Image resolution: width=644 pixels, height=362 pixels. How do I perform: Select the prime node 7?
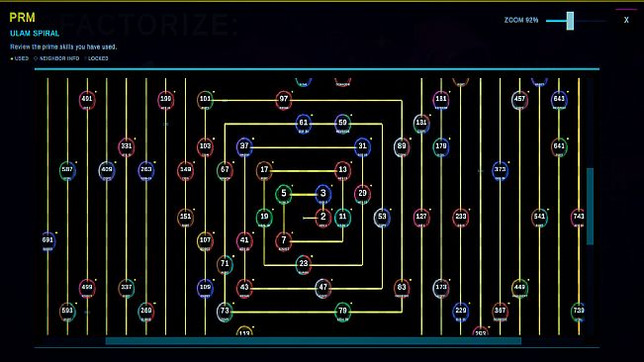point(283,241)
